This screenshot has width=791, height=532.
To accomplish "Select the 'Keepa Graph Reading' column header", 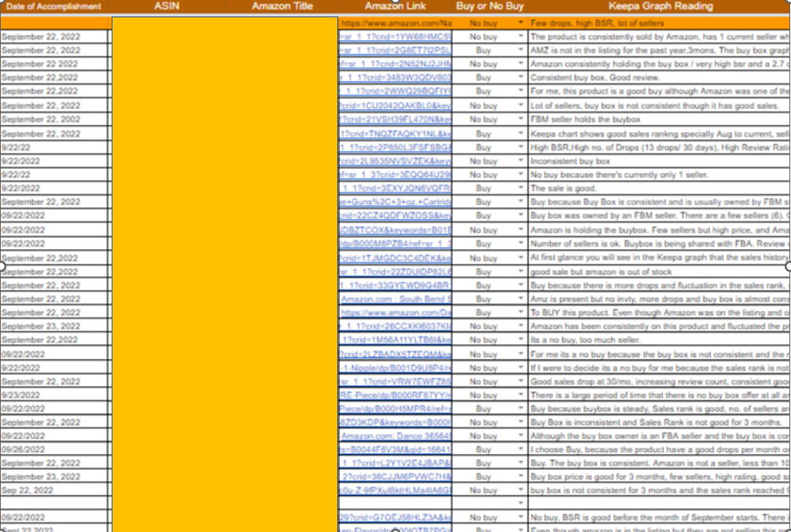I will coord(660,6).
